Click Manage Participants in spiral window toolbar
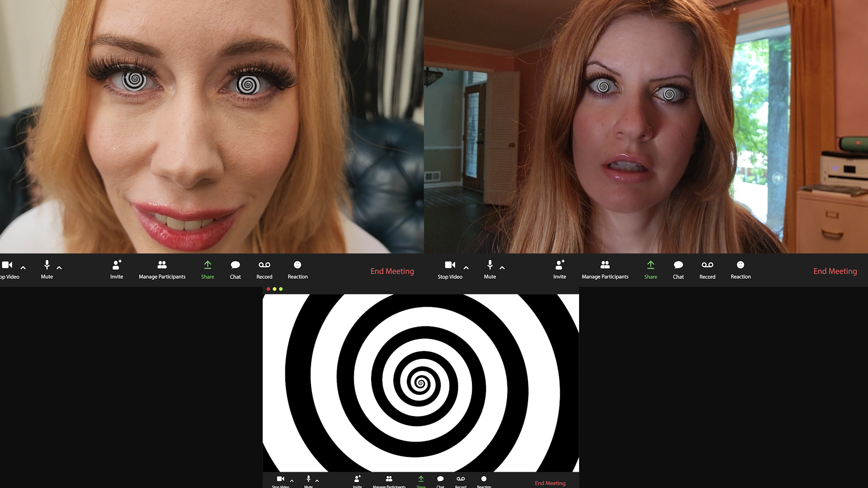 (389, 479)
